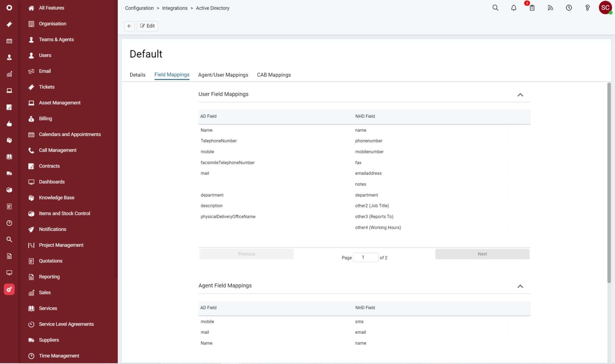Click the vertical scrollbar on the right
The image size is (615, 364).
(x=609, y=183)
